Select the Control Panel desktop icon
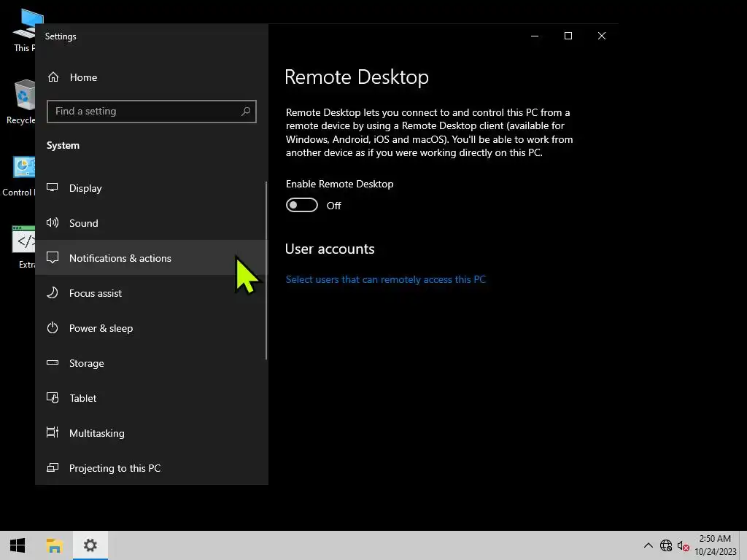The height and width of the screenshot is (560, 747). click(x=19, y=176)
